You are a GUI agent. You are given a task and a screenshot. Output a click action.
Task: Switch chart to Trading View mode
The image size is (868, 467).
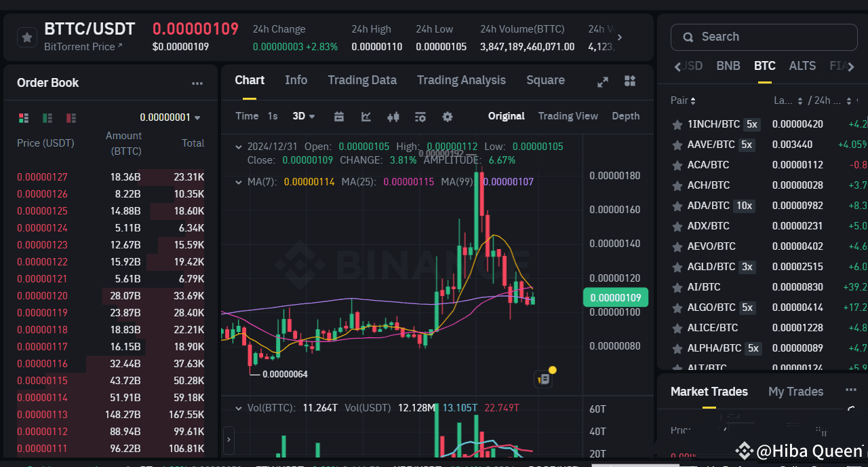coord(568,116)
